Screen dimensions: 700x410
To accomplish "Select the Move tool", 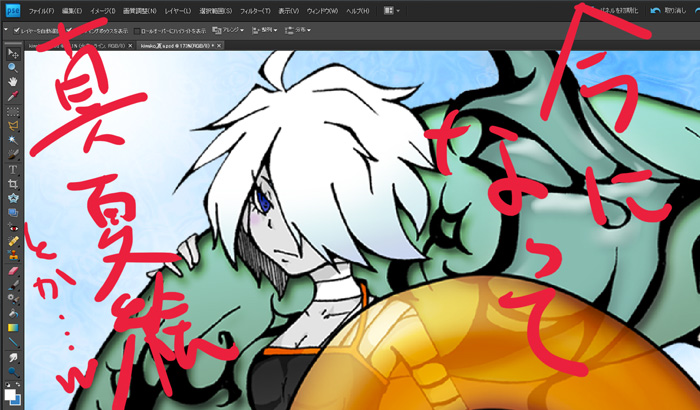I will 12,55.
